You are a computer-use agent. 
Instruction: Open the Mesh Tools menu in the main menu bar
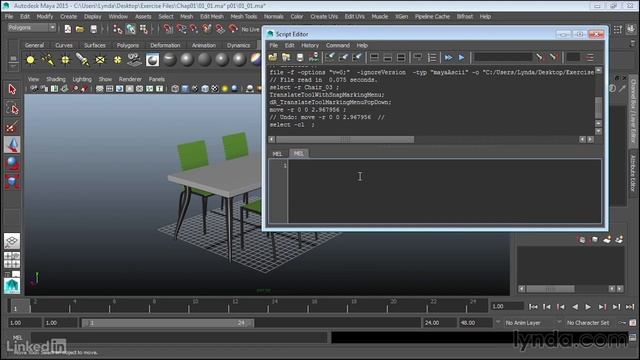click(x=244, y=16)
